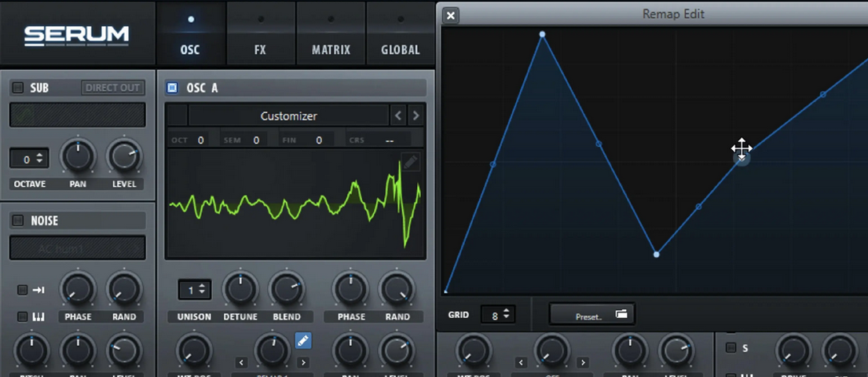Toggle OSC A on/off switch

coord(172,87)
